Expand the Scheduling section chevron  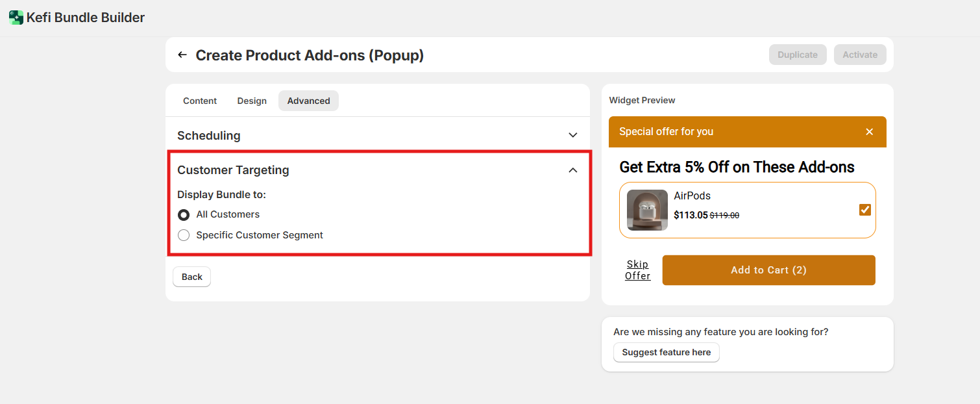pos(572,136)
